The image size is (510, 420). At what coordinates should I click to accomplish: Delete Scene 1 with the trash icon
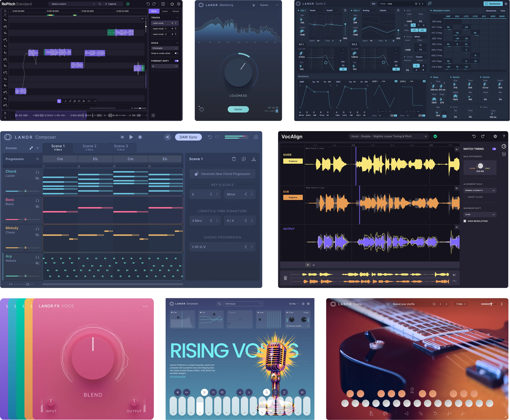point(234,159)
